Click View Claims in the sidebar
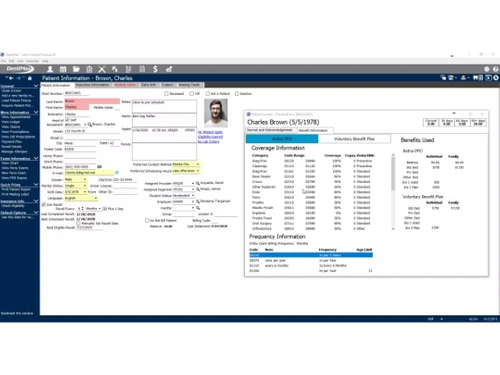Screen dimensions: 500x375 click(11, 127)
